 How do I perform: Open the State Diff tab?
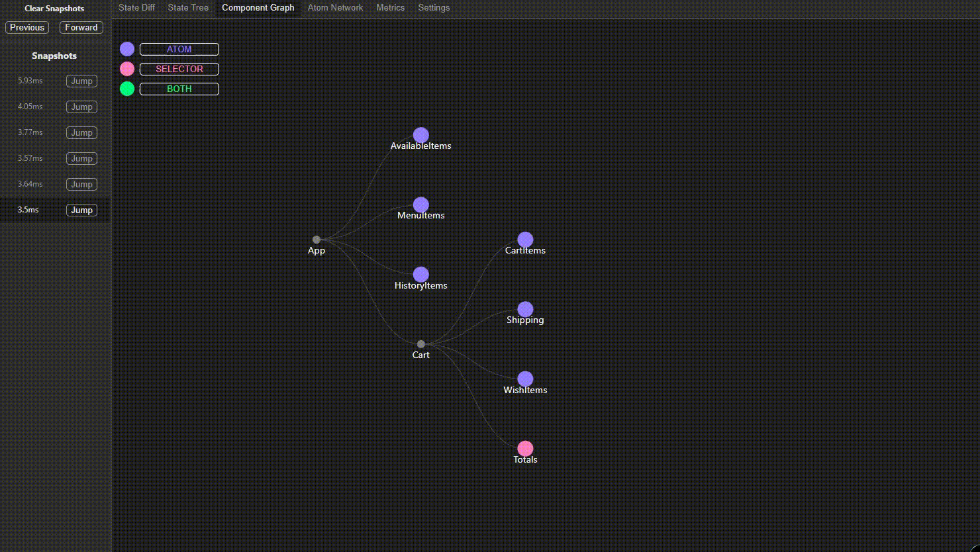[x=137, y=8]
